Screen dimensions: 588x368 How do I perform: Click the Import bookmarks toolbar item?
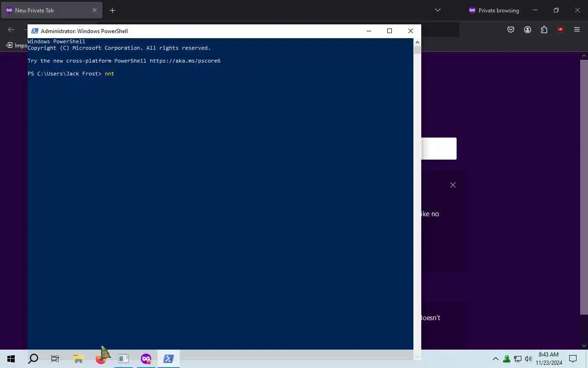pos(17,45)
